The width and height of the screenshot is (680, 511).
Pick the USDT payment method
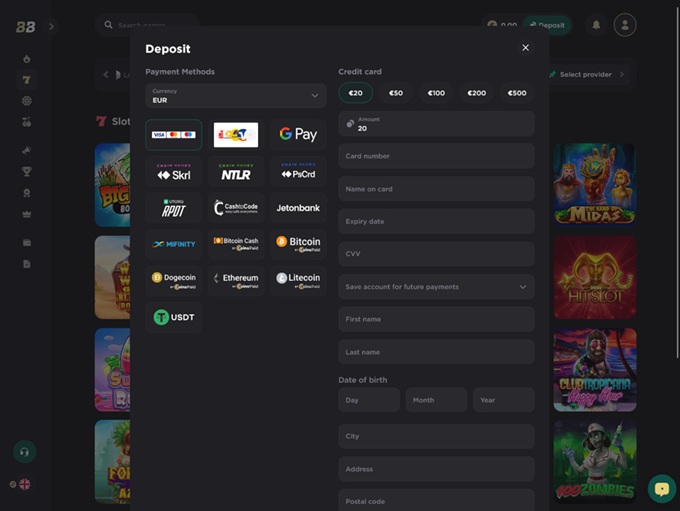tap(173, 317)
